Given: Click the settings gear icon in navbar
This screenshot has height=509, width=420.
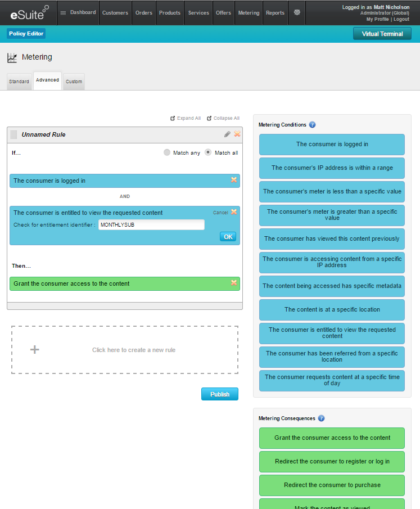Looking at the screenshot, I should pyautogui.click(x=297, y=12).
